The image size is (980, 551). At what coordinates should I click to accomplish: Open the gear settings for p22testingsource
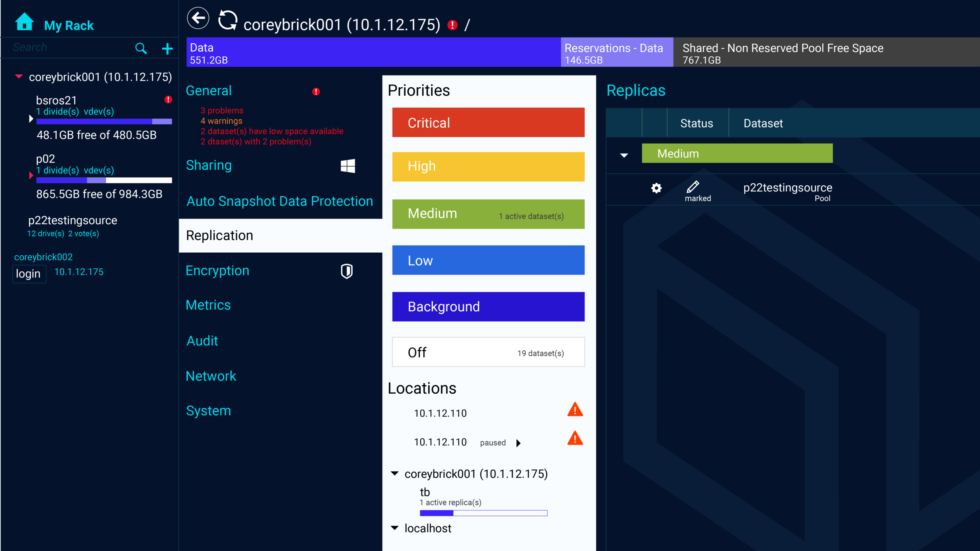pos(656,188)
